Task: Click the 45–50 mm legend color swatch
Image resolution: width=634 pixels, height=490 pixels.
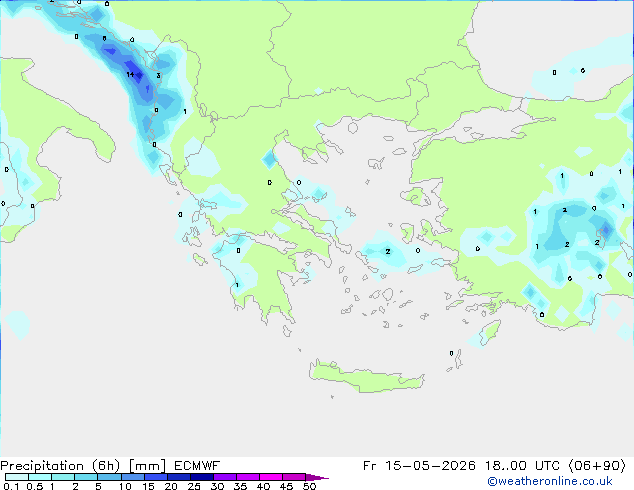Action: coord(294,477)
